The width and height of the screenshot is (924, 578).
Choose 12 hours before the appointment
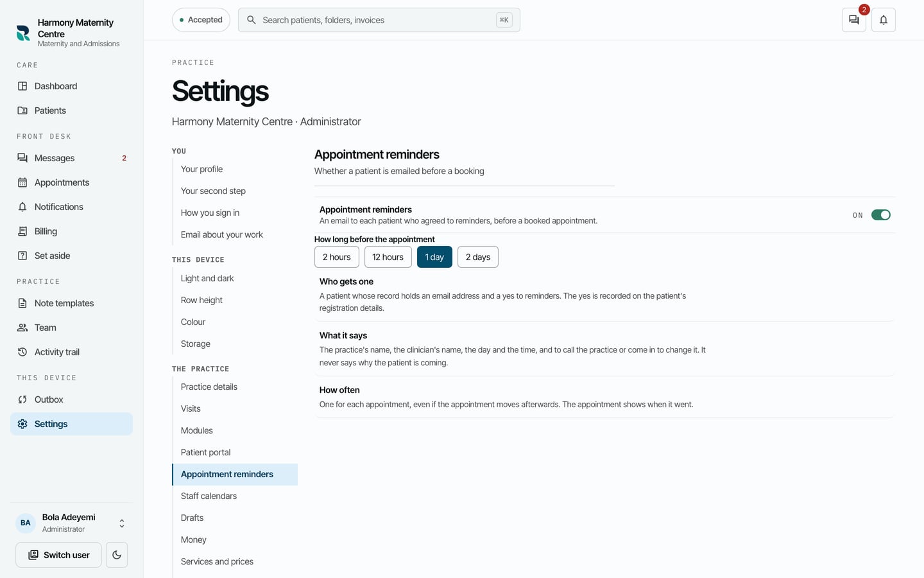(388, 257)
